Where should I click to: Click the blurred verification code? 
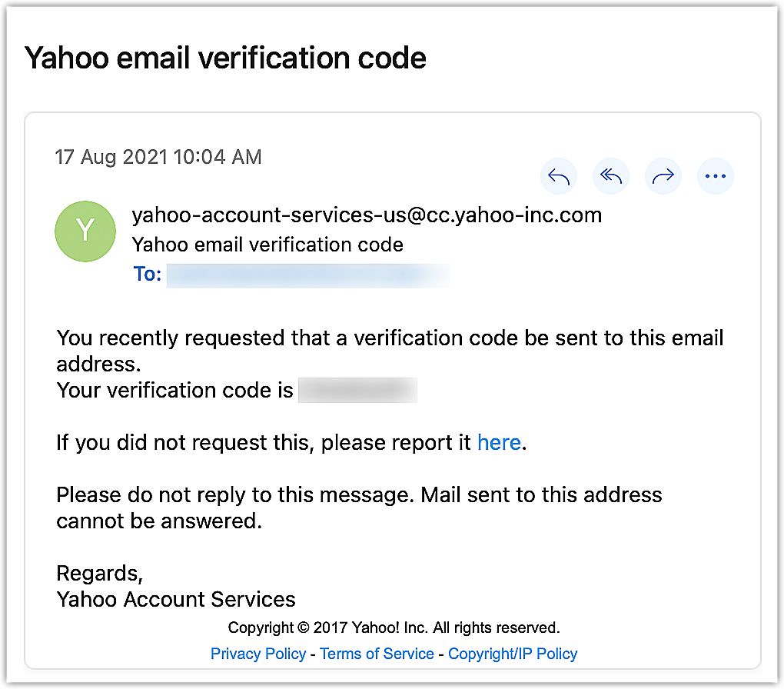pos(357,391)
